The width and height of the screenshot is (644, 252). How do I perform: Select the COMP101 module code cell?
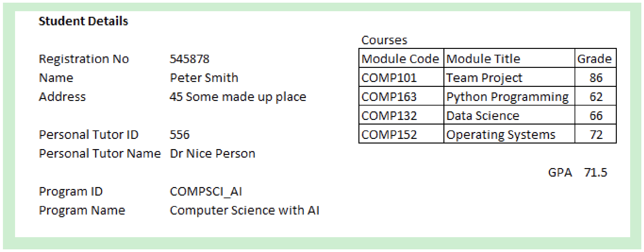coord(389,78)
